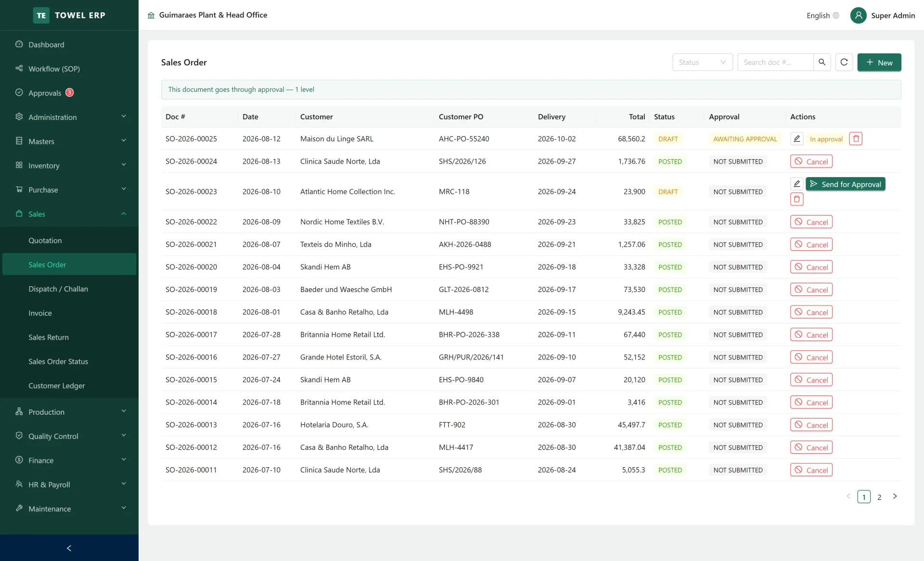Click the Production icon in the sidebar

(x=19, y=411)
